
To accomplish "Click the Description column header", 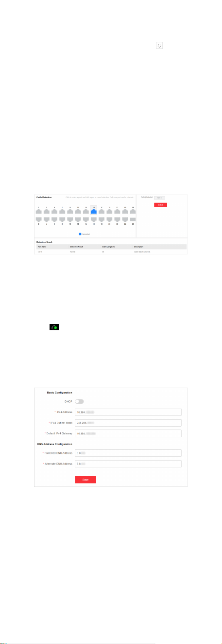I will (138, 247).
